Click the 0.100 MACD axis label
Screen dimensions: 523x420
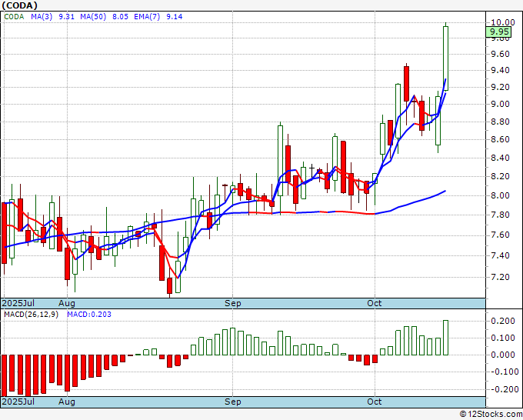click(x=503, y=338)
